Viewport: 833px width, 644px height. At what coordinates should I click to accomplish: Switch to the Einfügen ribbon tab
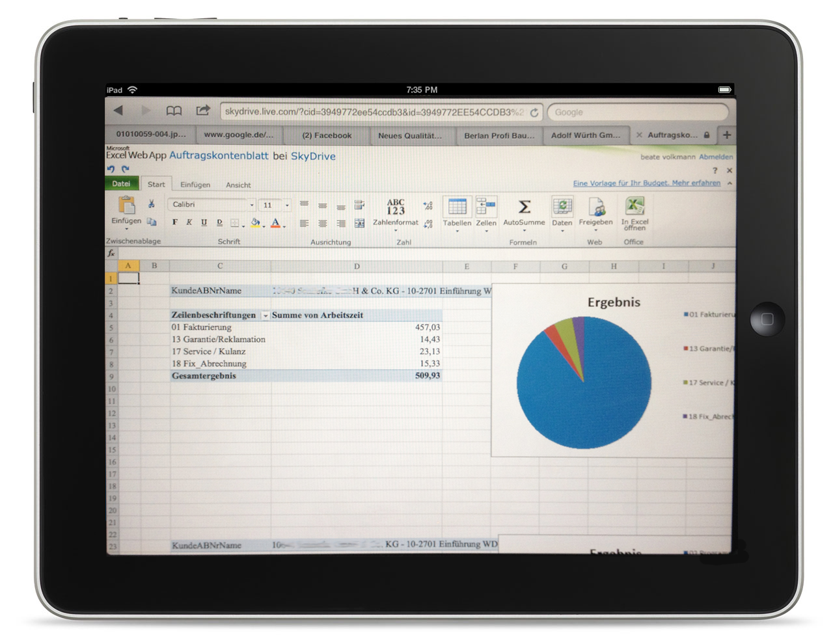tap(195, 185)
